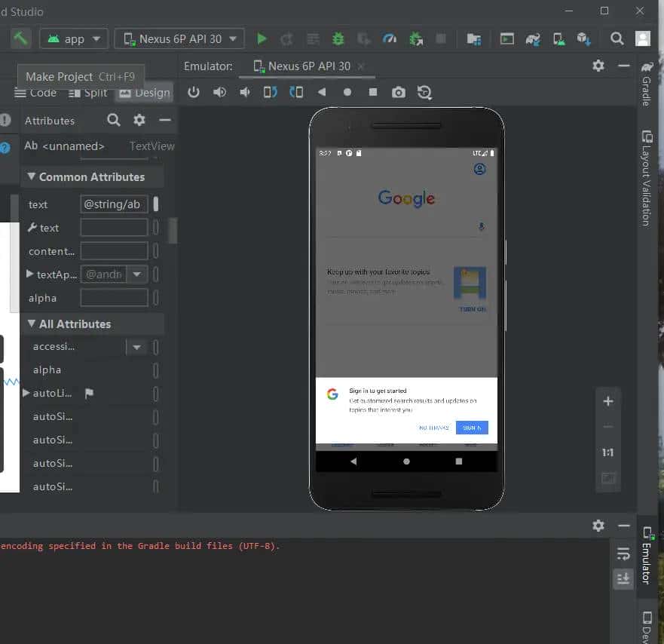The image size is (664, 644).
Task: Open emulator settings with the gear icon
Action: (598, 66)
